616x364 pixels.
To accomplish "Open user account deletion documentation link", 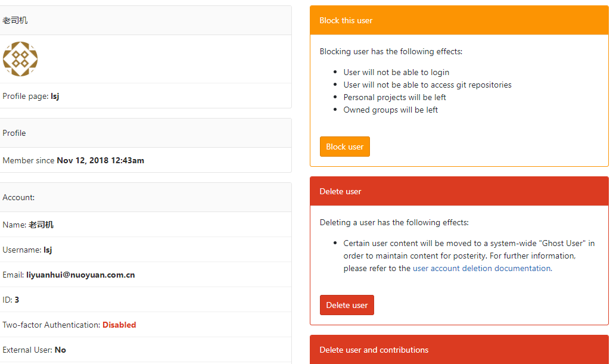I will 481,269.
